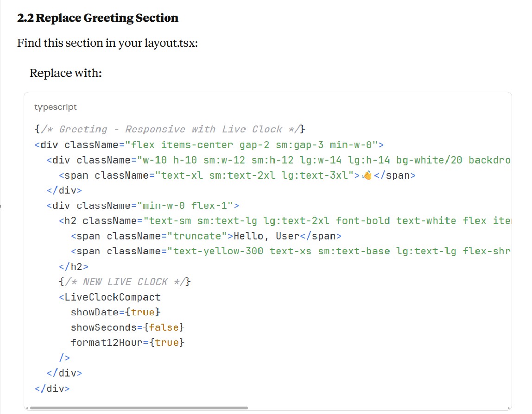Click the "truncate" class name string

[197, 236]
